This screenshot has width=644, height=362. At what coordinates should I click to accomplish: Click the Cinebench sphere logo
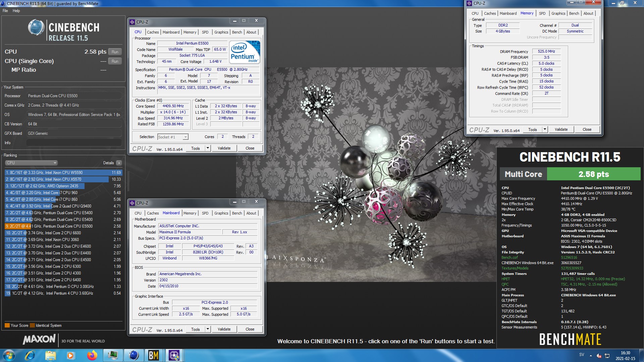coord(36,27)
